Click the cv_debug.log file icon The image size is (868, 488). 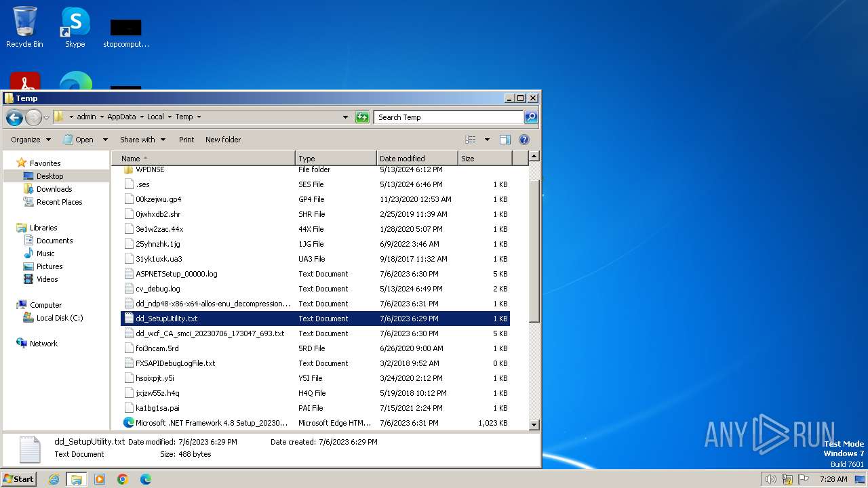(x=130, y=289)
